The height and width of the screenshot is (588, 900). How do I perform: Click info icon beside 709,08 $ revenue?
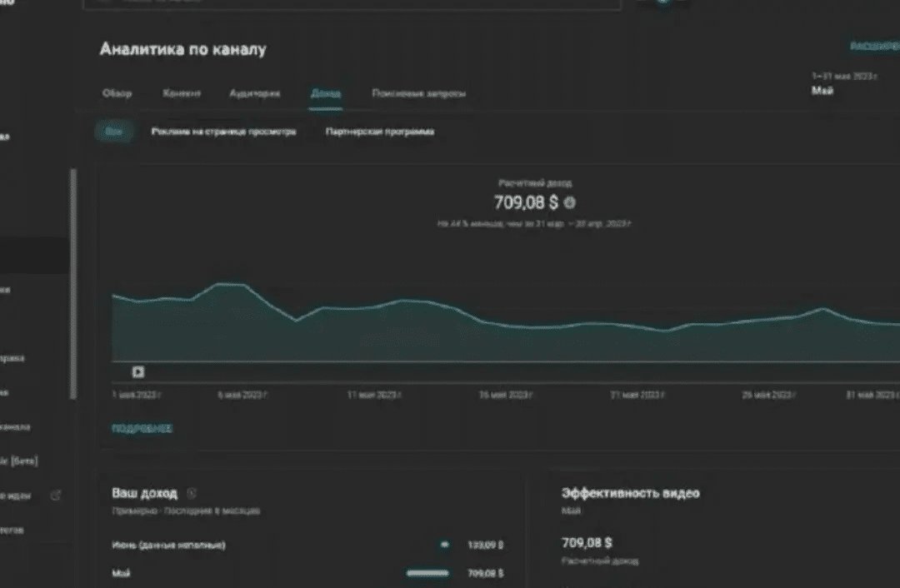[x=569, y=202]
